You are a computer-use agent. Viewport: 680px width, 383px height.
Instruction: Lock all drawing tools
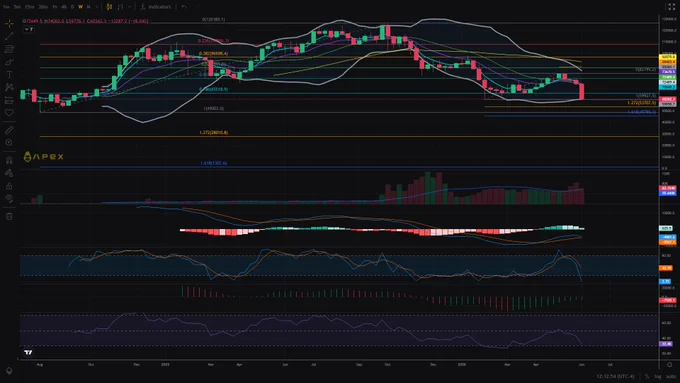(x=9, y=186)
